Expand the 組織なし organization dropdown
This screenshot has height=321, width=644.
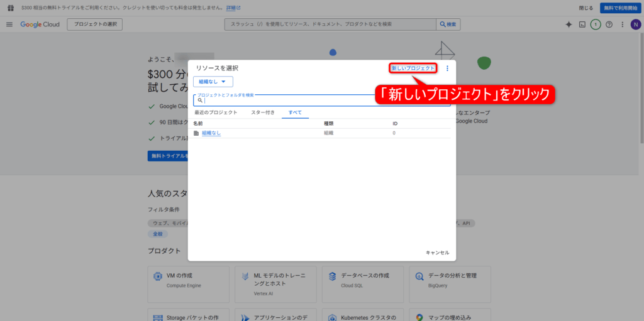pos(213,82)
